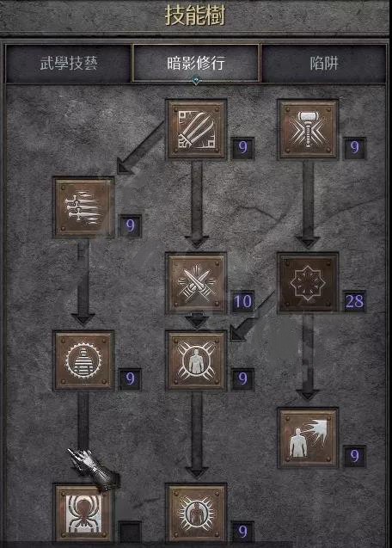Select the Weapon Block crossed claws icon
This screenshot has height=548, width=392.
[196, 283]
